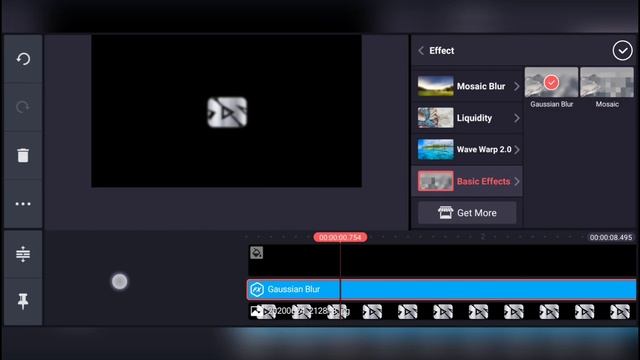640x360 pixels.
Task: Click the Effect panel title
Action: click(x=442, y=51)
